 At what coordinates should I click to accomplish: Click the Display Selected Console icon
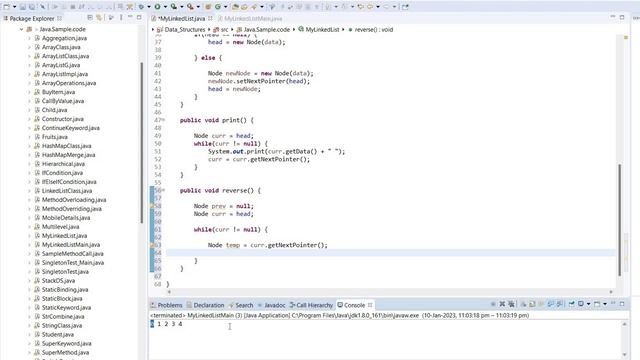point(580,304)
